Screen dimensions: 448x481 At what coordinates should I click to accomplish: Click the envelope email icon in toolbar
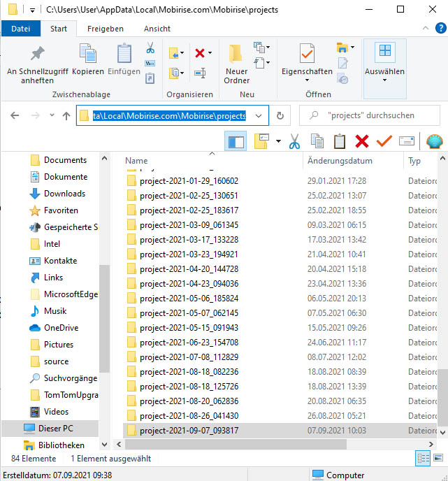(x=407, y=142)
